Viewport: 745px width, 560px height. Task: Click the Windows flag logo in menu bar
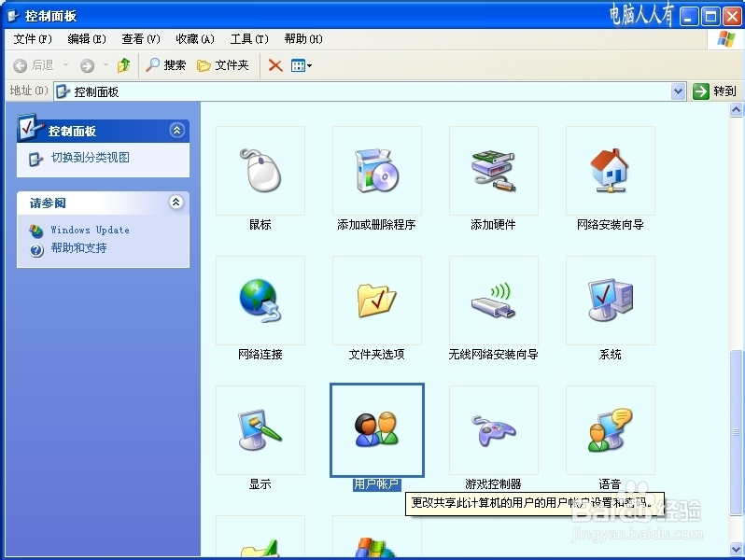(726, 39)
